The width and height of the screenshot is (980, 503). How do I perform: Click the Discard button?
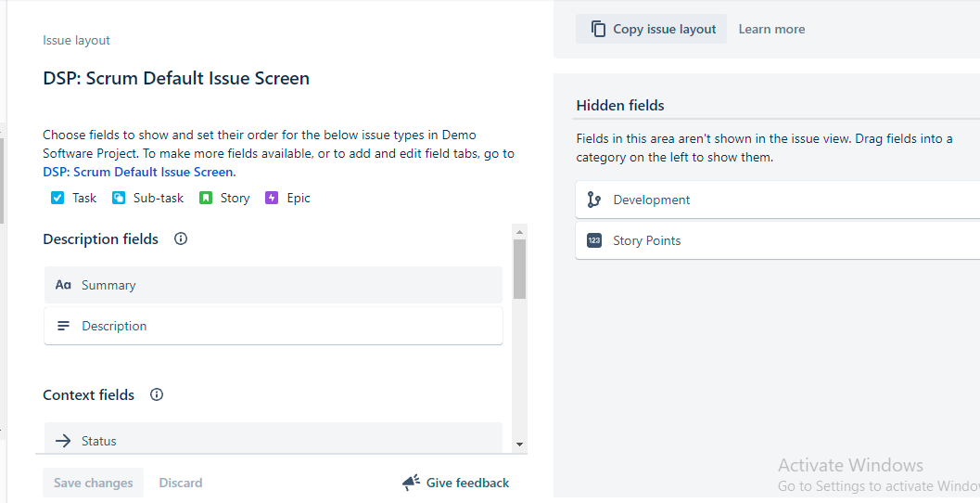181,483
